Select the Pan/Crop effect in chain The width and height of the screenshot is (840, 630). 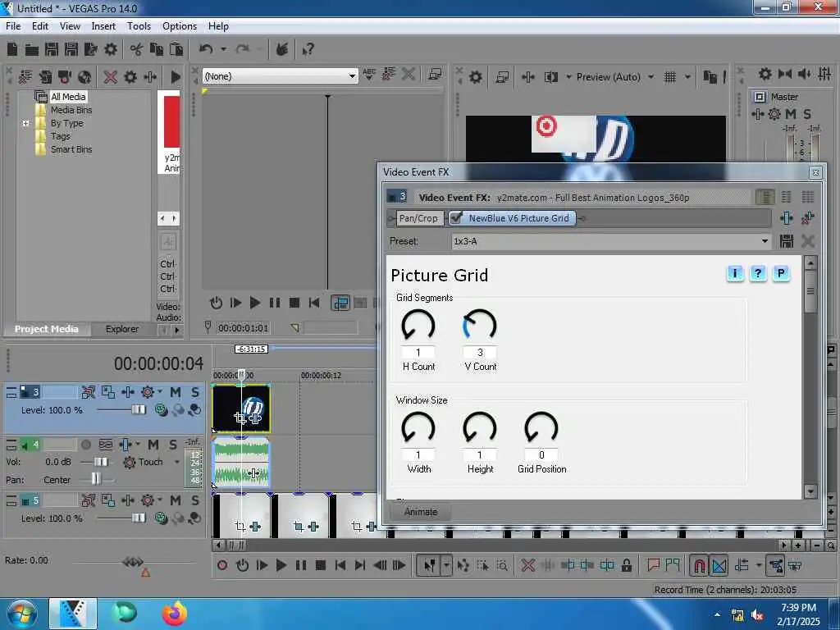[418, 218]
